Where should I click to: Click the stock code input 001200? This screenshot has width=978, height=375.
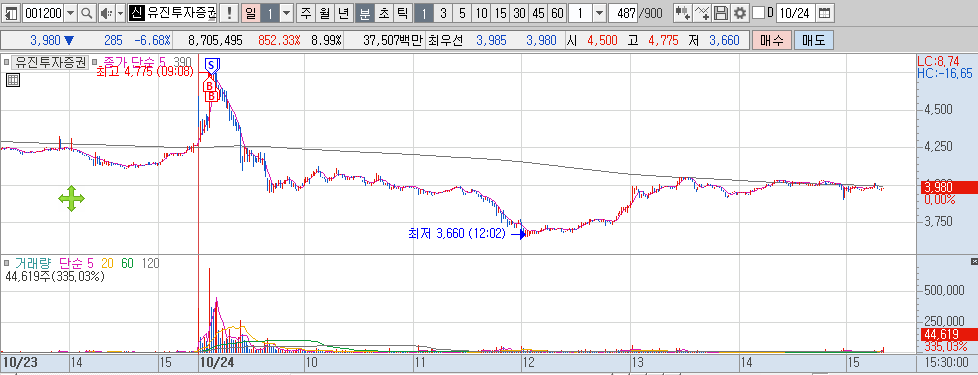coord(42,12)
